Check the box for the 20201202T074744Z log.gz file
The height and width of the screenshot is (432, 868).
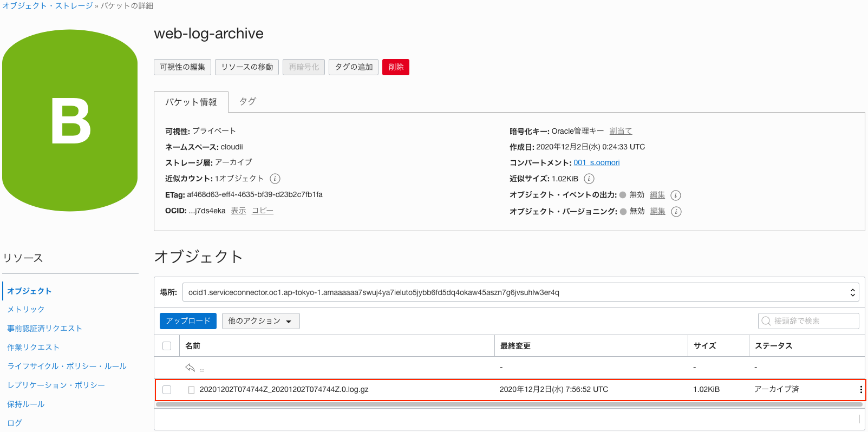click(167, 390)
